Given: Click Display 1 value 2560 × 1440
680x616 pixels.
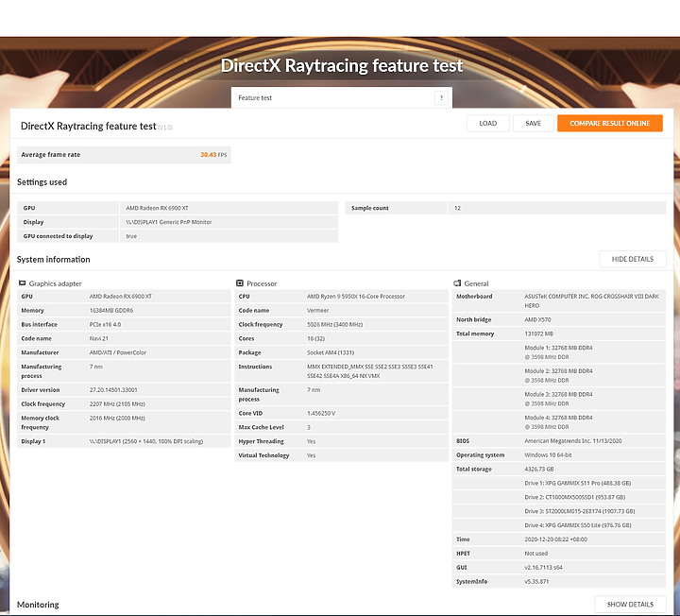Looking at the screenshot, I should [146, 441].
